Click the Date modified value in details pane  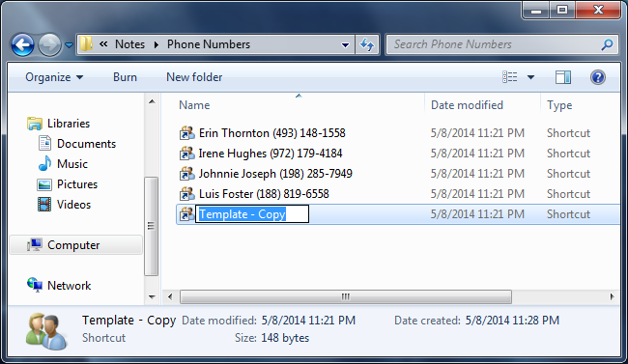(308, 321)
